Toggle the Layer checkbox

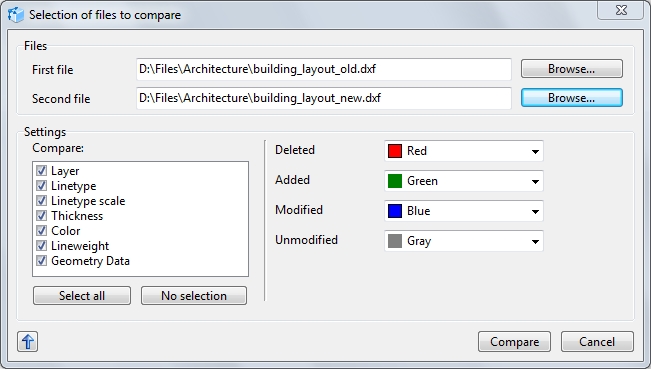point(42,171)
